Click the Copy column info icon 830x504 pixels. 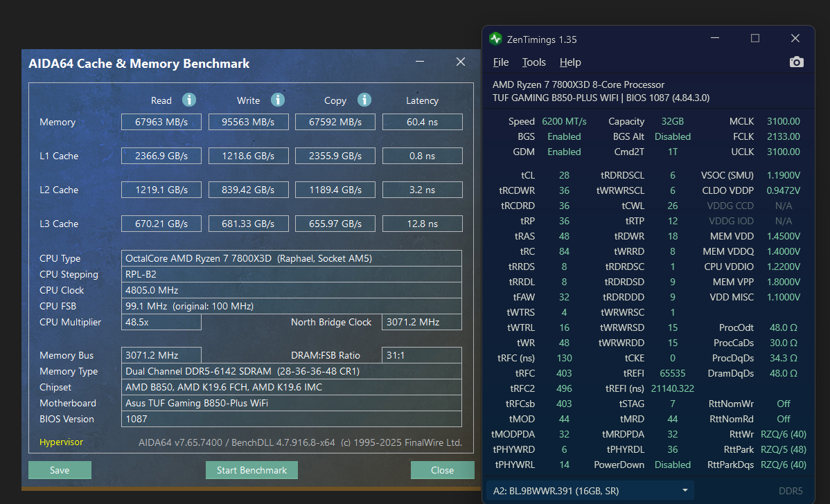click(x=364, y=100)
